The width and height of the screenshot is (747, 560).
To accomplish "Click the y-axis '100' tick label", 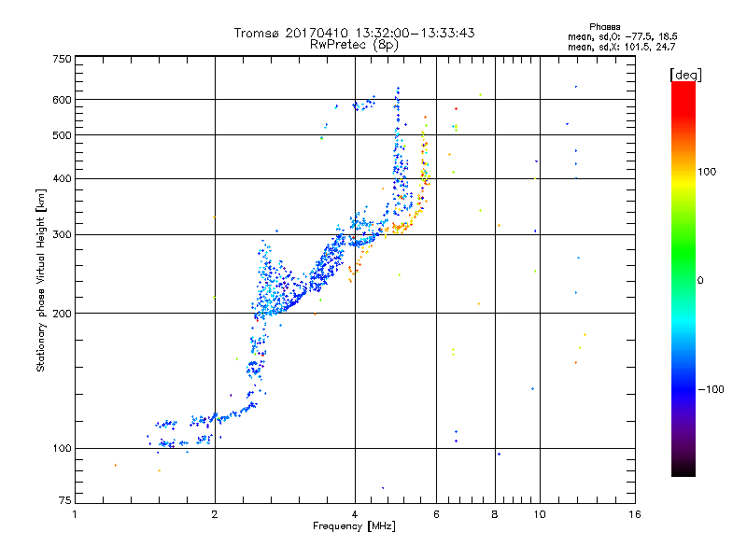I will coord(62,448).
